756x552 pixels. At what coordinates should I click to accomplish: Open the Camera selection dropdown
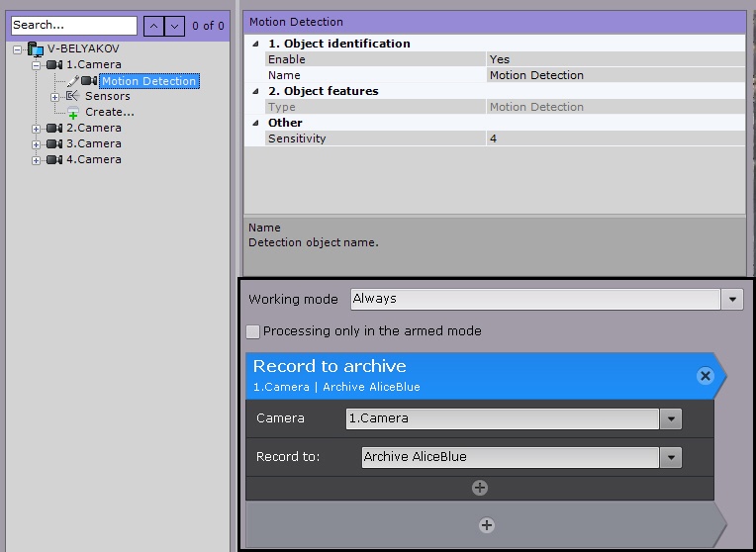point(672,418)
